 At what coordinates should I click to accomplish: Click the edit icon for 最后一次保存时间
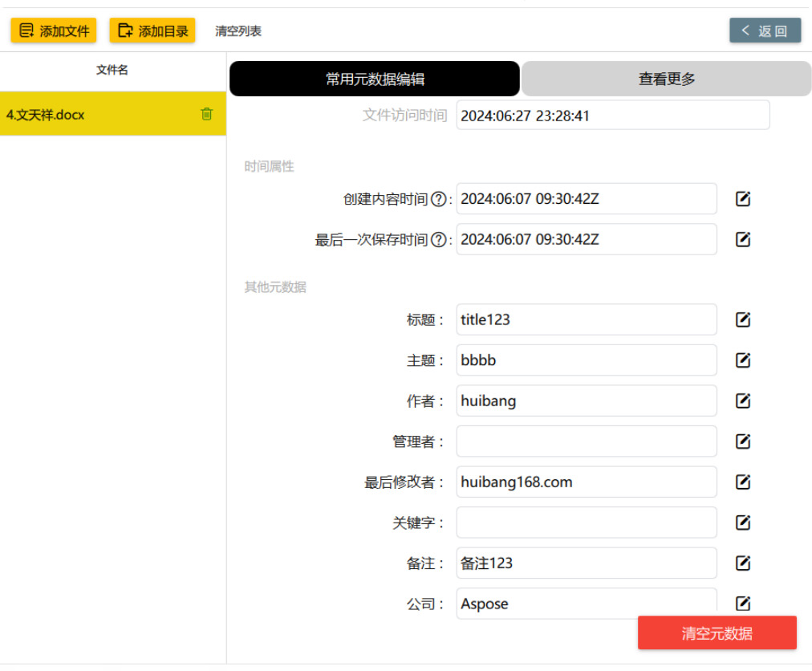[743, 239]
